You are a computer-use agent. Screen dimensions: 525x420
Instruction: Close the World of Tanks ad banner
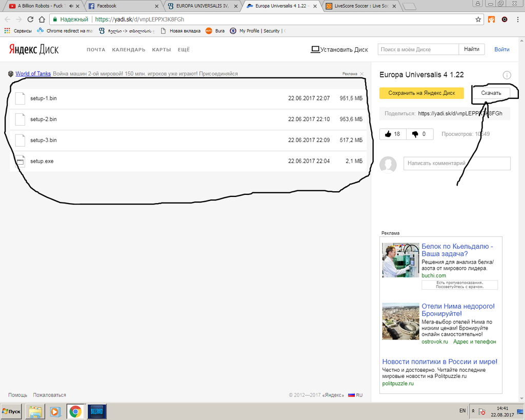(x=362, y=74)
